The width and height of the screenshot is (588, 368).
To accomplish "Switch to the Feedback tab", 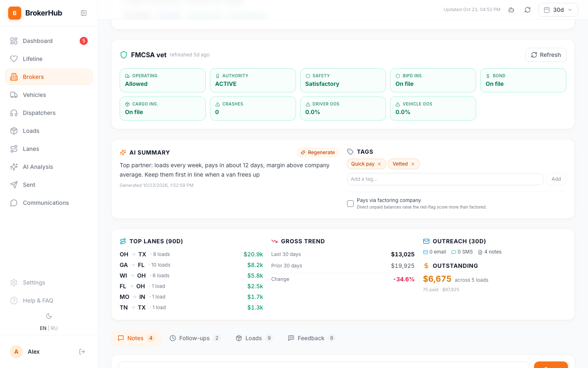I will click(x=312, y=338).
